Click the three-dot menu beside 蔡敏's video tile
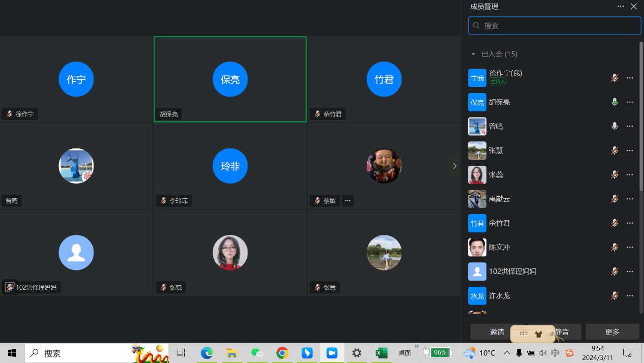Screen dimensions: 644x363 [x=347, y=201]
